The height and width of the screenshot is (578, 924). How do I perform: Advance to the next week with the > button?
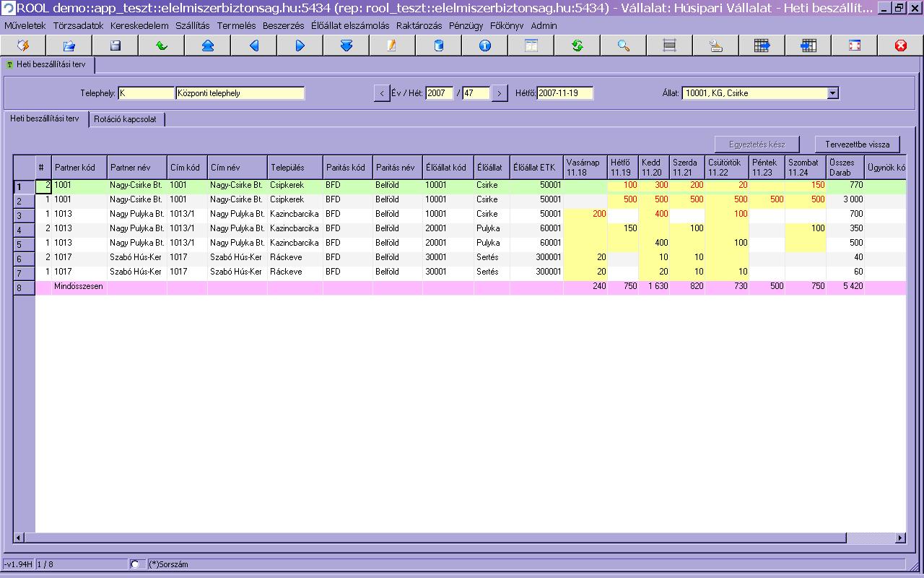[500, 93]
